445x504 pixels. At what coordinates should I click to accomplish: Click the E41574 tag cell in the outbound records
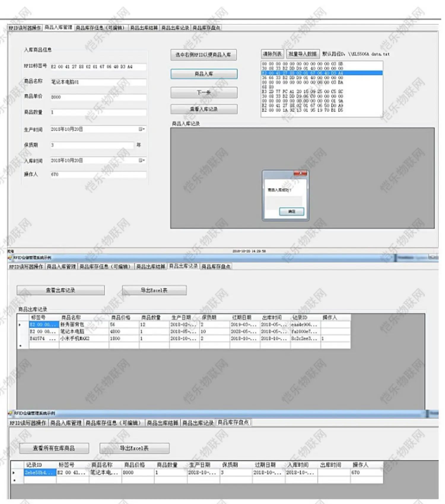(x=44, y=339)
